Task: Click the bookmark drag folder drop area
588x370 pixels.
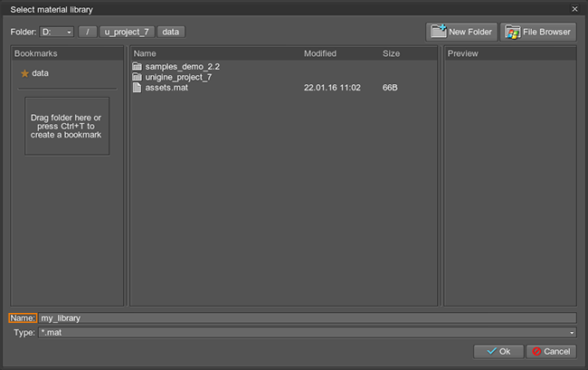Action: tap(67, 127)
